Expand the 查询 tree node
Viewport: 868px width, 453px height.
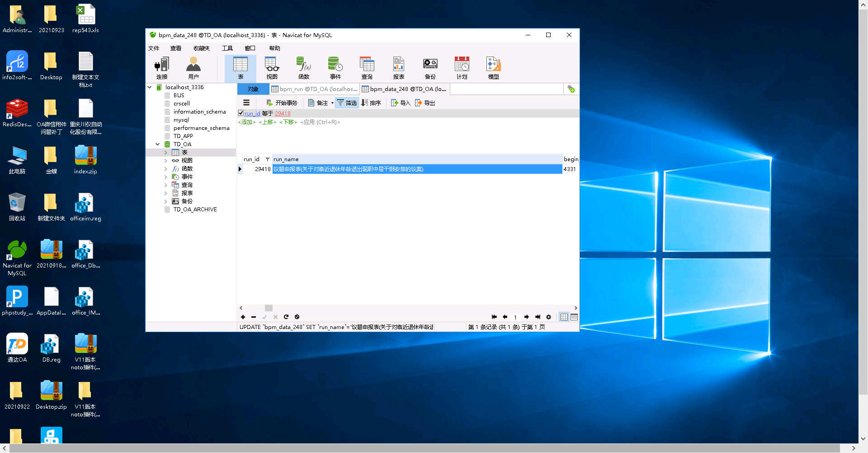(x=166, y=185)
